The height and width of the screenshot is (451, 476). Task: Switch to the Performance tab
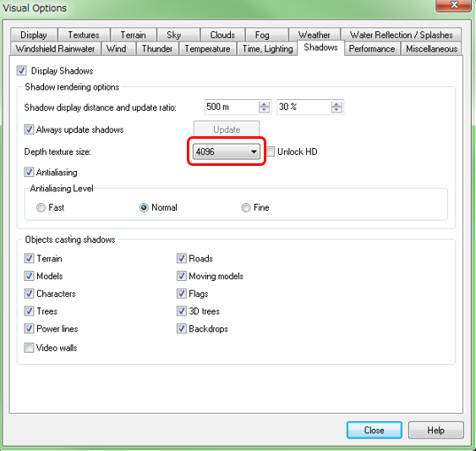(x=372, y=48)
